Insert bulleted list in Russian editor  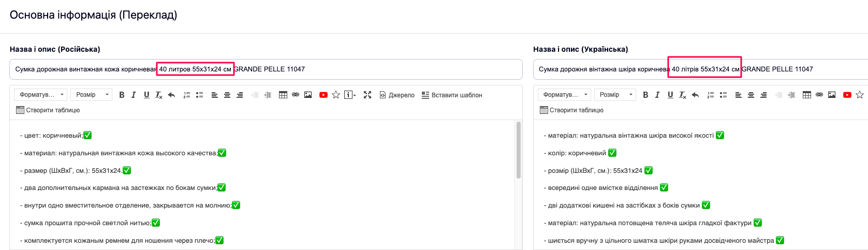click(199, 95)
